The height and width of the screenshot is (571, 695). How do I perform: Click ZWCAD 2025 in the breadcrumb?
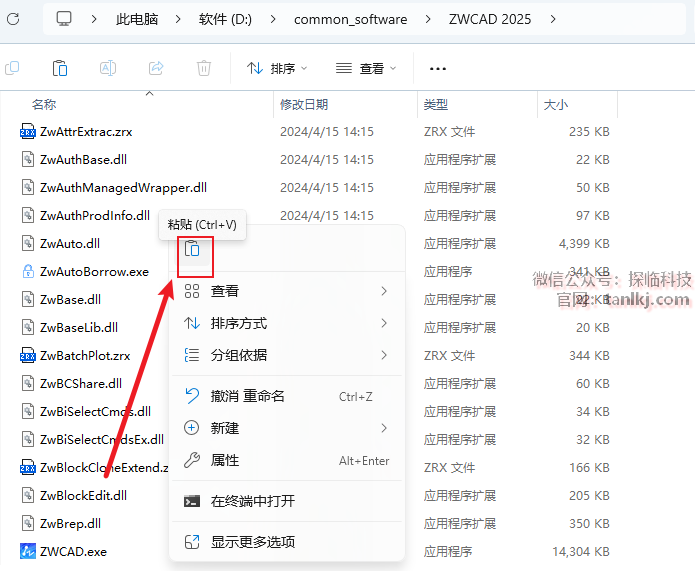click(490, 19)
